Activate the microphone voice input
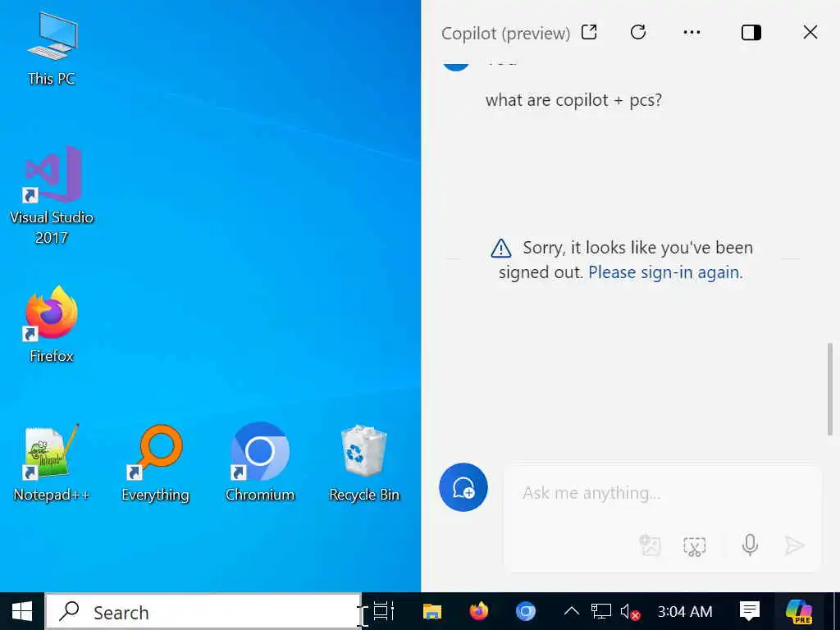 [x=750, y=546]
